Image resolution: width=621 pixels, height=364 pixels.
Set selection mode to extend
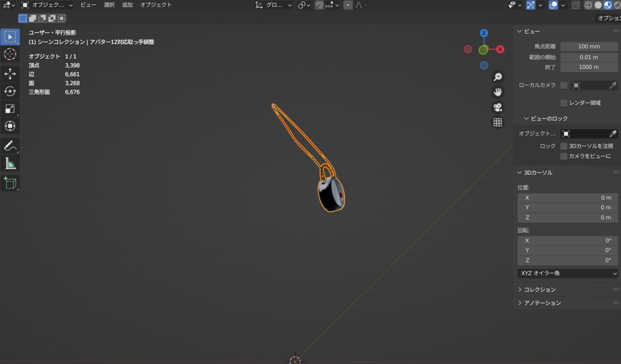pos(33,18)
